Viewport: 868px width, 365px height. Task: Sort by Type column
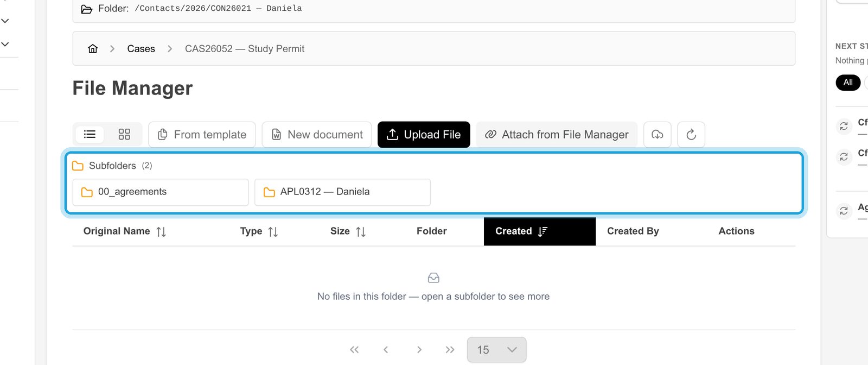[x=259, y=231]
